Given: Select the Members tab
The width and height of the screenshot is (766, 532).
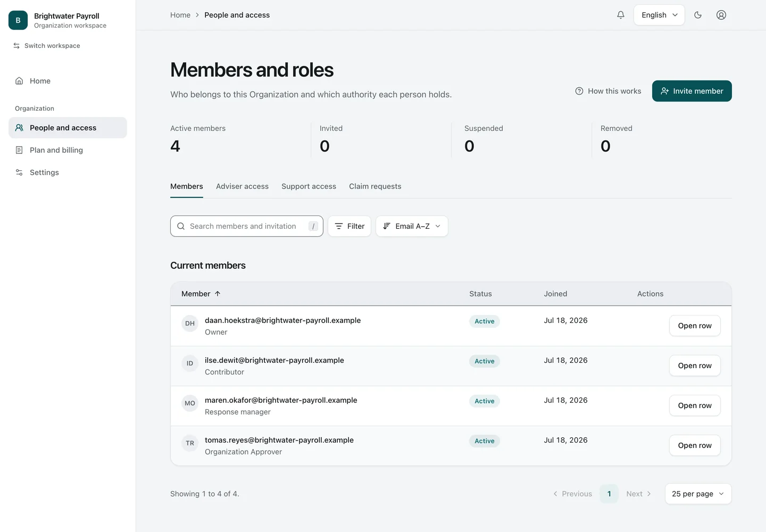Looking at the screenshot, I should [x=187, y=186].
